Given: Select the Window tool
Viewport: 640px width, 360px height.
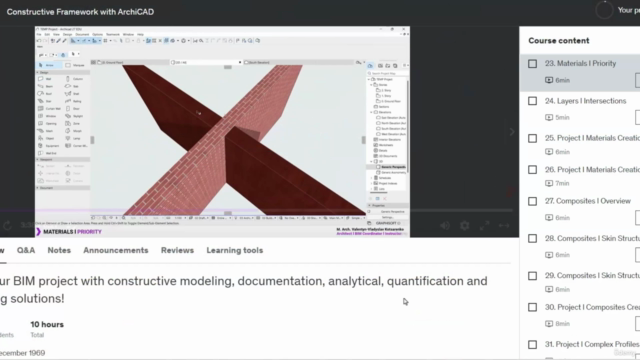Looking at the screenshot, I should click(47, 116).
